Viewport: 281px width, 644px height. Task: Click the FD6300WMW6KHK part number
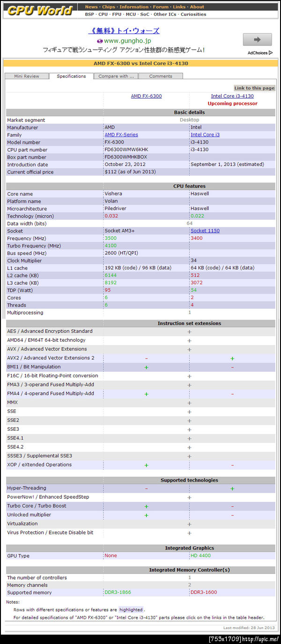(126, 150)
